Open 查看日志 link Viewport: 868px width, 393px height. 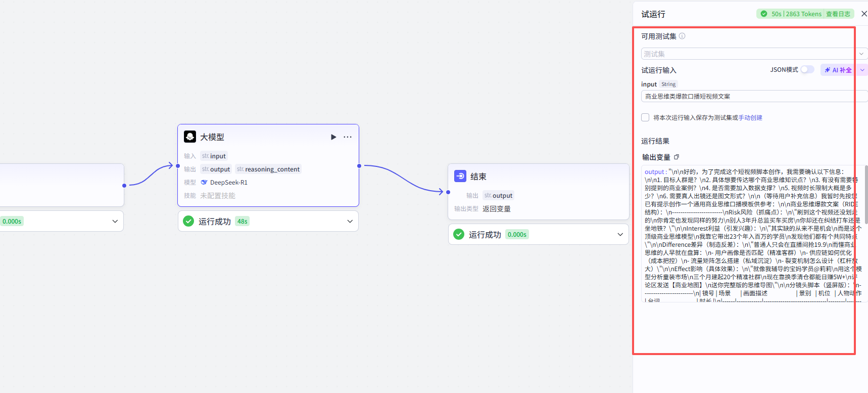click(838, 14)
